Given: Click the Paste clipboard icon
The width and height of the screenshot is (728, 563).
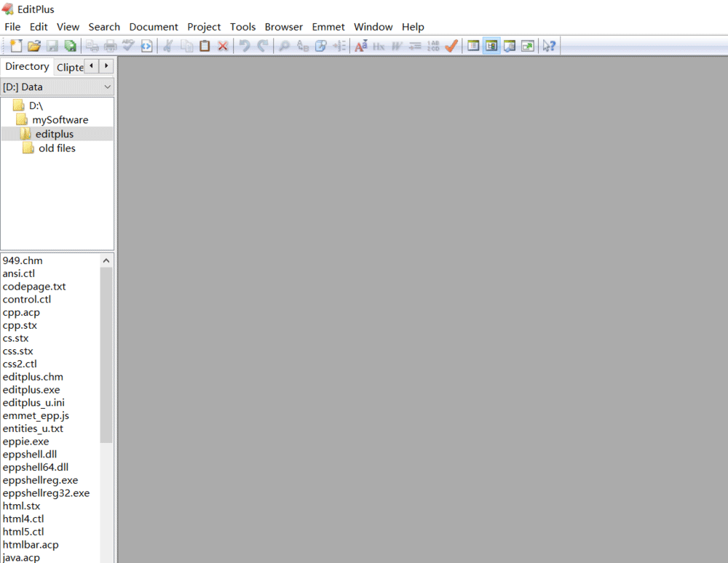Looking at the screenshot, I should click(205, 46).
